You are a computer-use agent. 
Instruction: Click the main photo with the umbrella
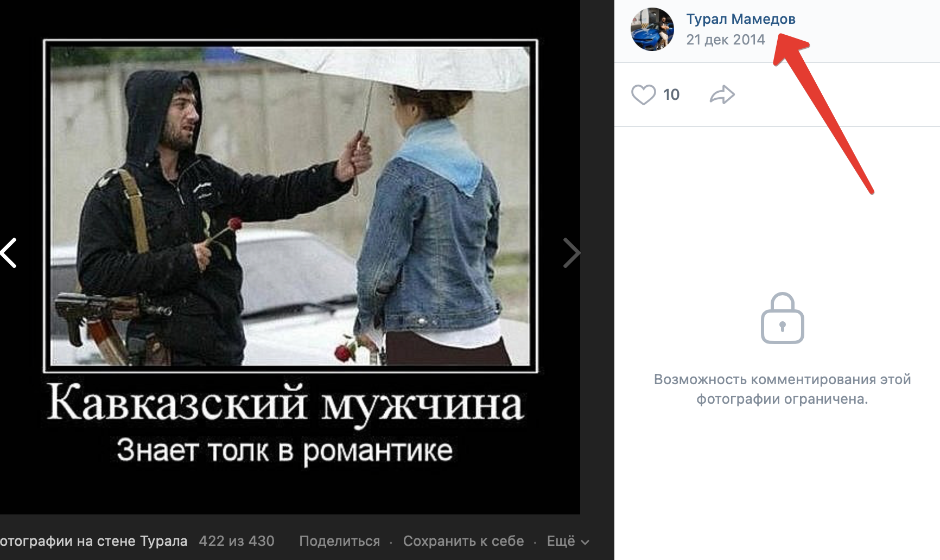(290, 206)
